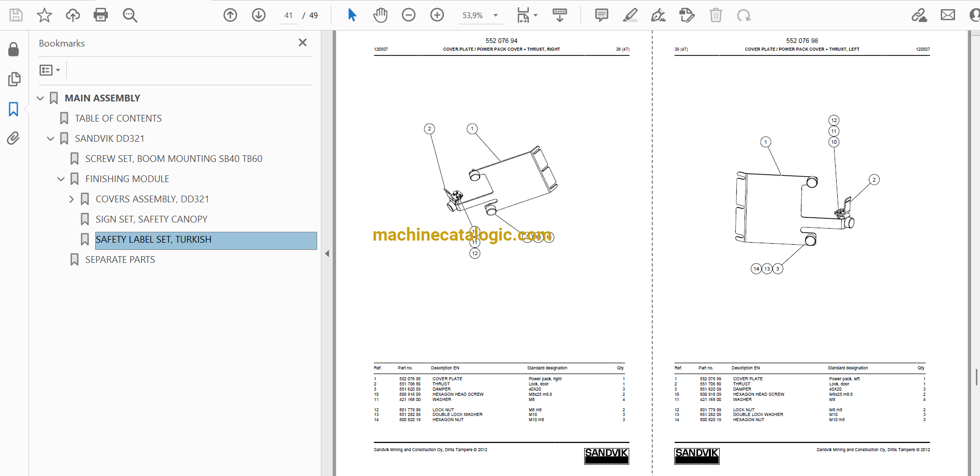
Task: Click the scrolling mode keyboard icon
Action: point(560,15)
